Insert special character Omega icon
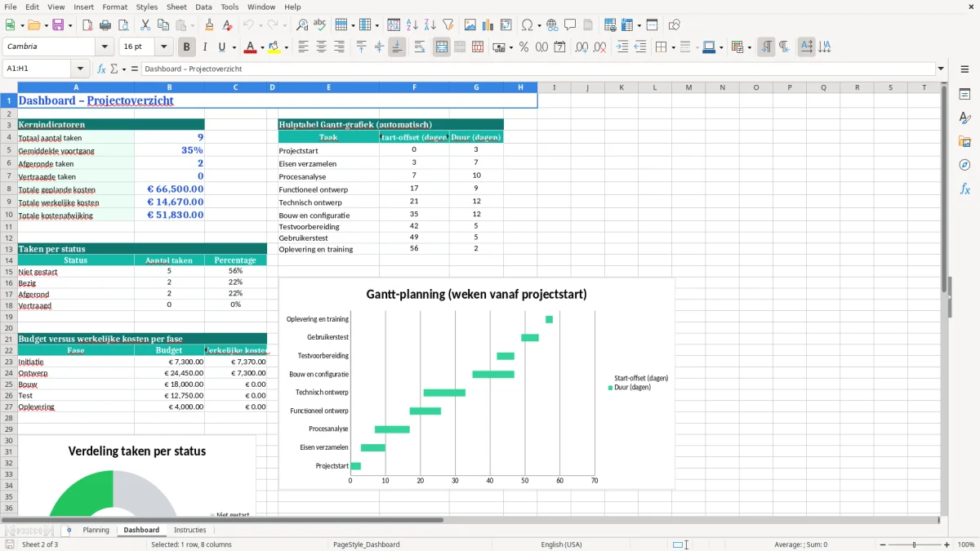Screen dimensions: 980x551 click(x=527, y=25)
